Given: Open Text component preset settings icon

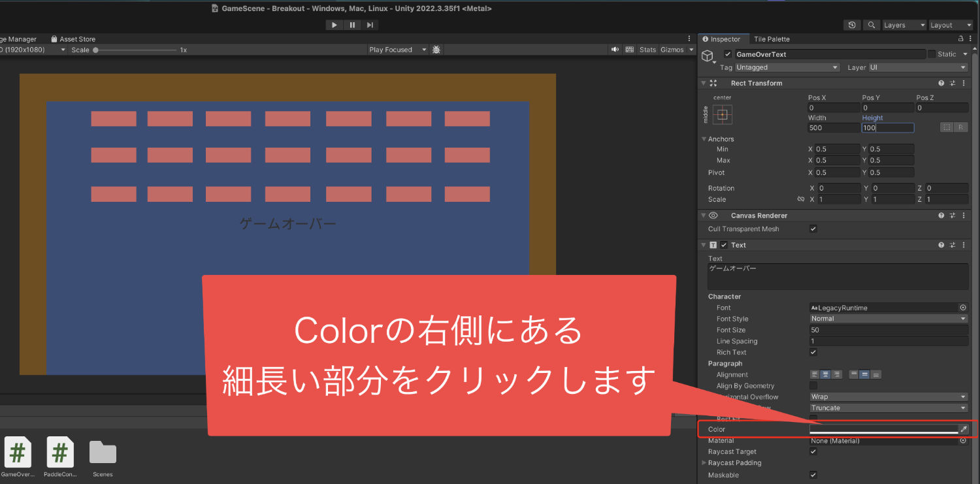Looking at the screenshot, I should [x=953, y=245].
